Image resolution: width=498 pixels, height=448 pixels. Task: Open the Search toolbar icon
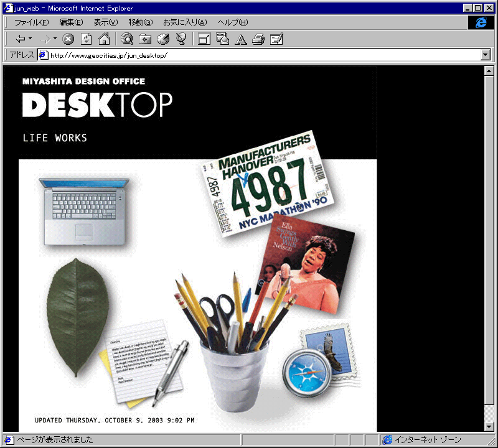[127, 39]
